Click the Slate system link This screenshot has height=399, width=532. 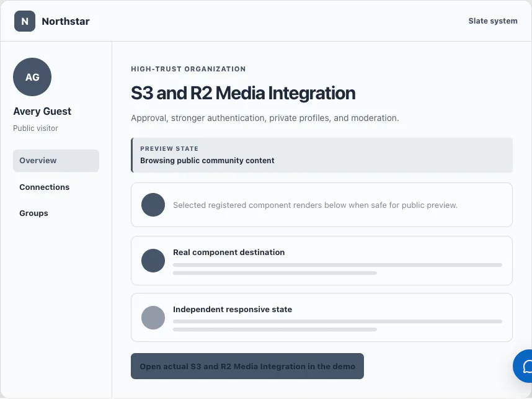click(x=493, y=21)
